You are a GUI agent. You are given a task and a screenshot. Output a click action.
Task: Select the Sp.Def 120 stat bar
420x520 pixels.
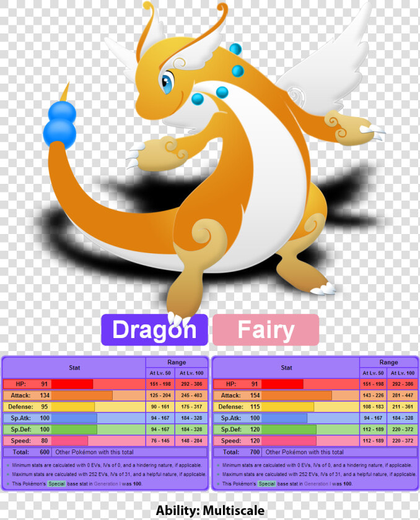(x=289, y=429)
